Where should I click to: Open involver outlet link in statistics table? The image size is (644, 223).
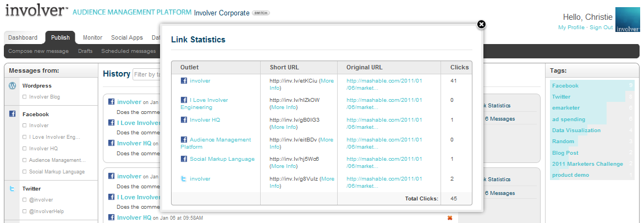click(x=200, y=80)
